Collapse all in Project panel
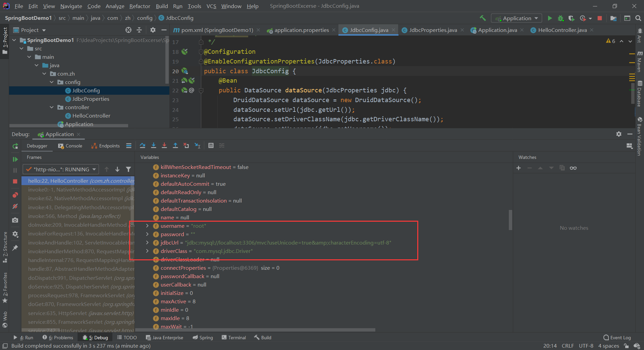The image size is (644, 350). (x=139, y=30)
